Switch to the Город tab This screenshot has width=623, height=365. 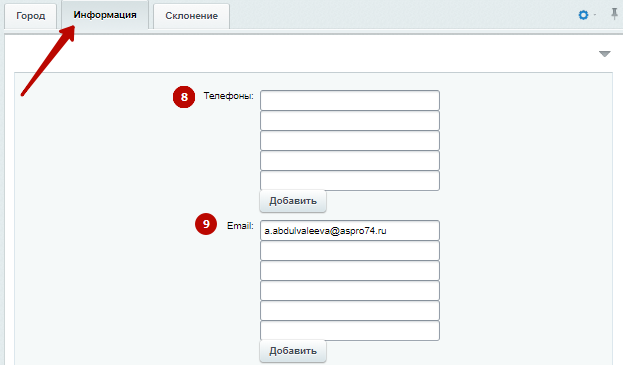click(x=31, y=16)
